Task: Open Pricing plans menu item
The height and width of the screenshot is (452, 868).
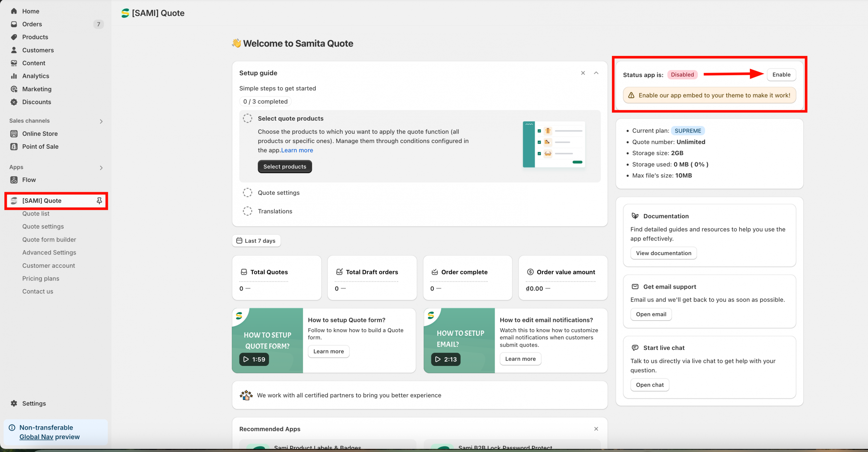Action: coord(41,278)
